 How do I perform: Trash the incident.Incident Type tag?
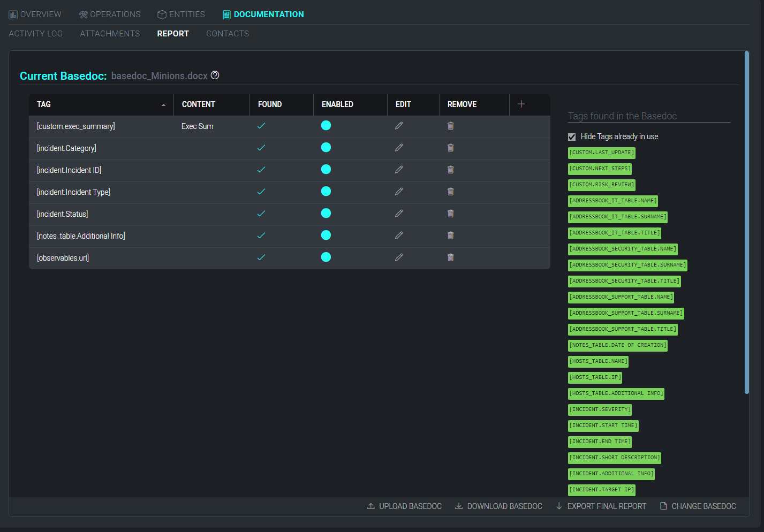coord(450,192)
